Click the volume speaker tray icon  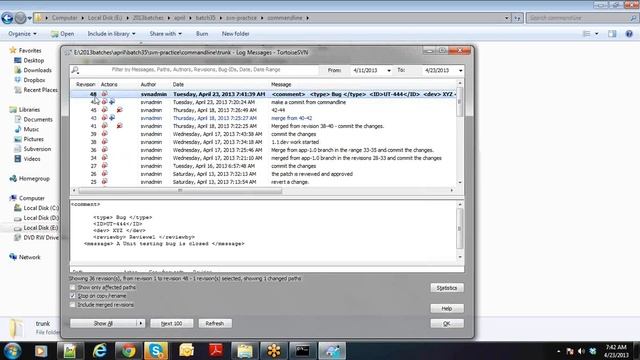point(581,351)
